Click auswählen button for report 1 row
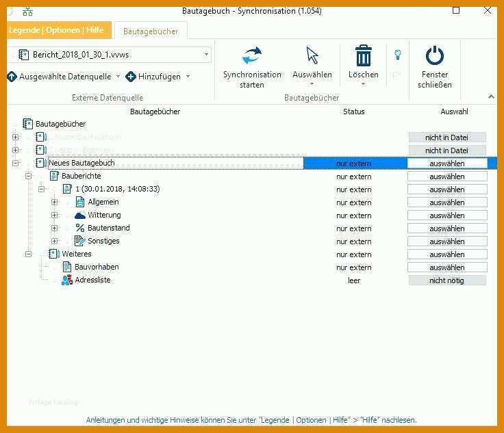The height and width of the screenshot is (433, 504). pyautogui.click(x=447, y=189)
